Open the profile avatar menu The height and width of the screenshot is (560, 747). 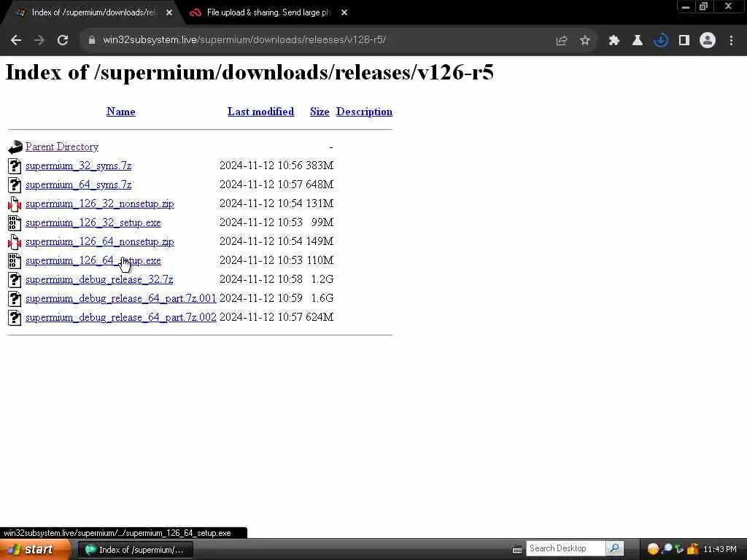coord(708,41)
